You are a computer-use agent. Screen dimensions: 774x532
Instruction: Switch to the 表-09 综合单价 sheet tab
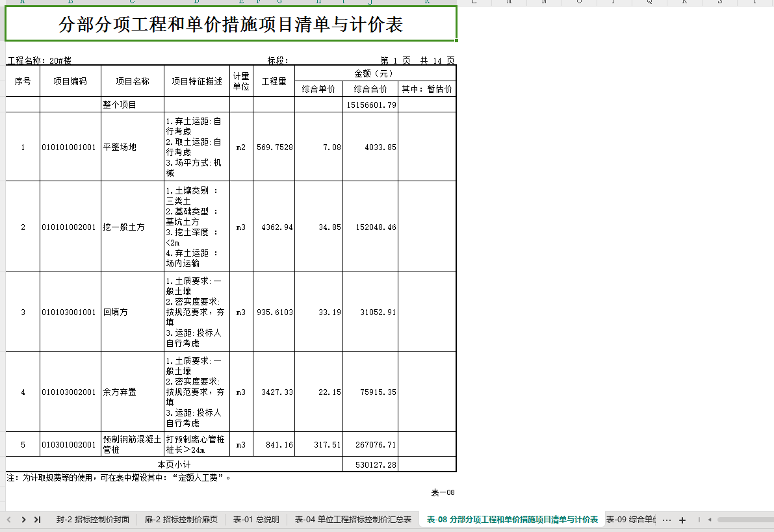click(x=631, y=520)
